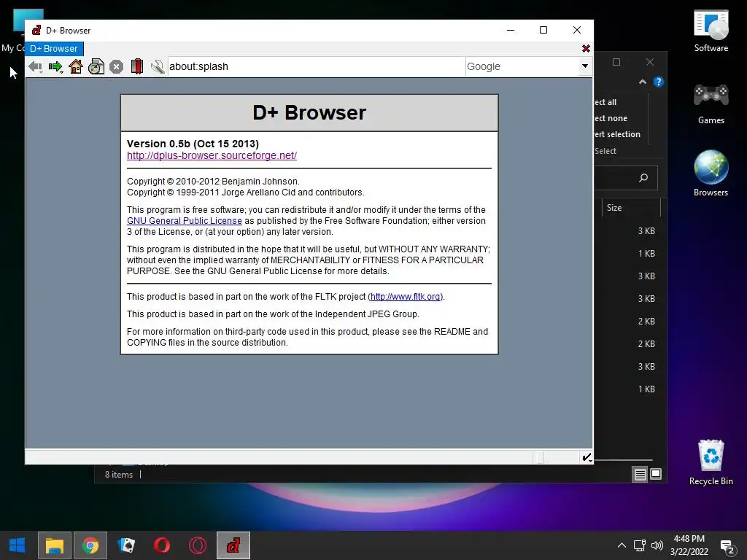
Task: Open the Software desktop icon
Action: pos(711,31)
